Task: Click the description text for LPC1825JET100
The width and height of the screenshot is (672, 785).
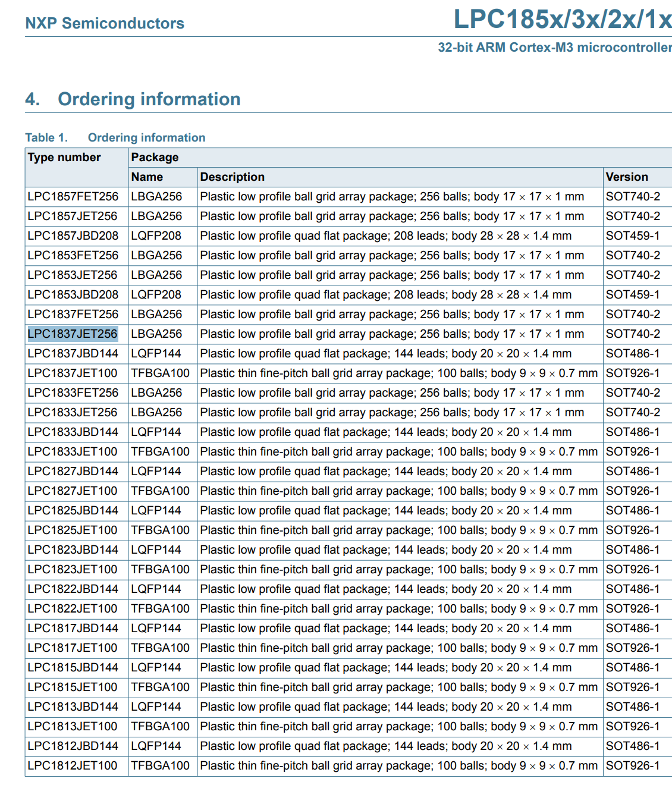Action: pos(398,530)
